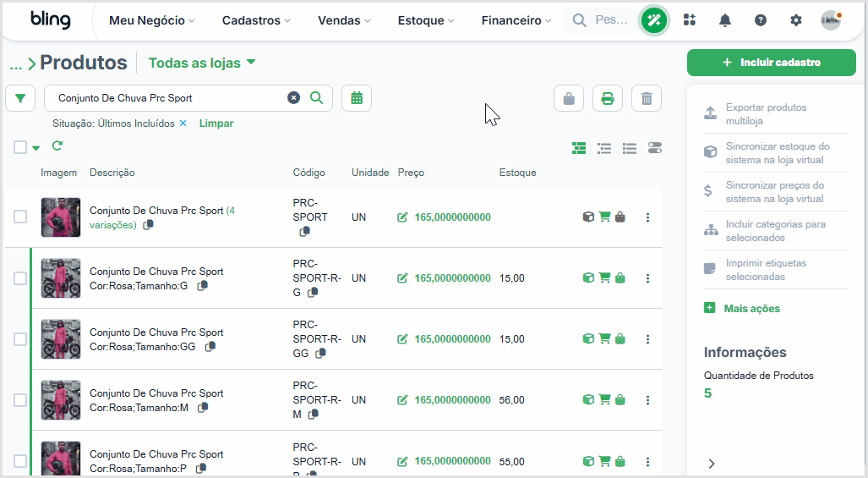Open the user profile avatar
The width and height of the screenshot is (868, 478).
(x=831, y=20)
